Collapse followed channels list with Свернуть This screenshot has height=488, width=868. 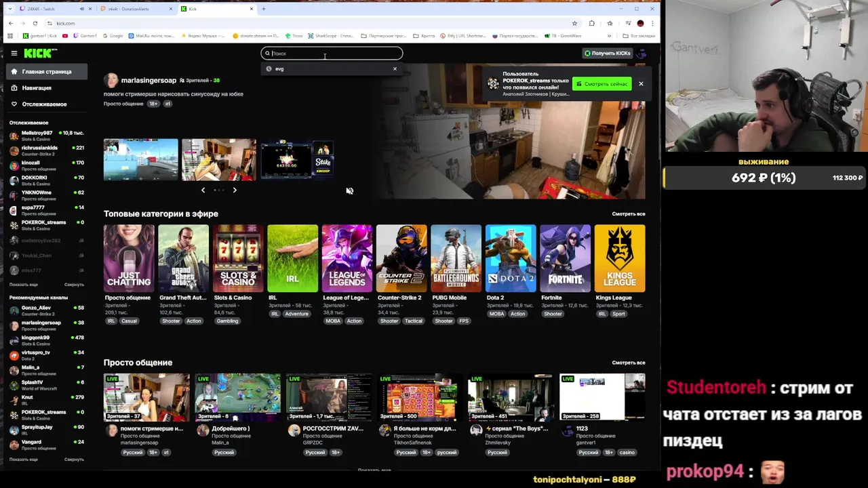pyautogui.click(x=74, y=285)
